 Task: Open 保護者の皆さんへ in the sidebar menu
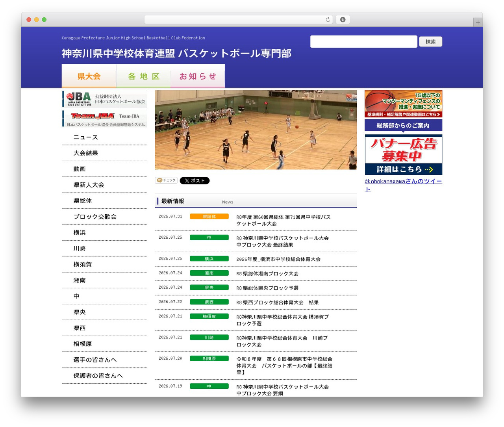(x=104, y=376)
